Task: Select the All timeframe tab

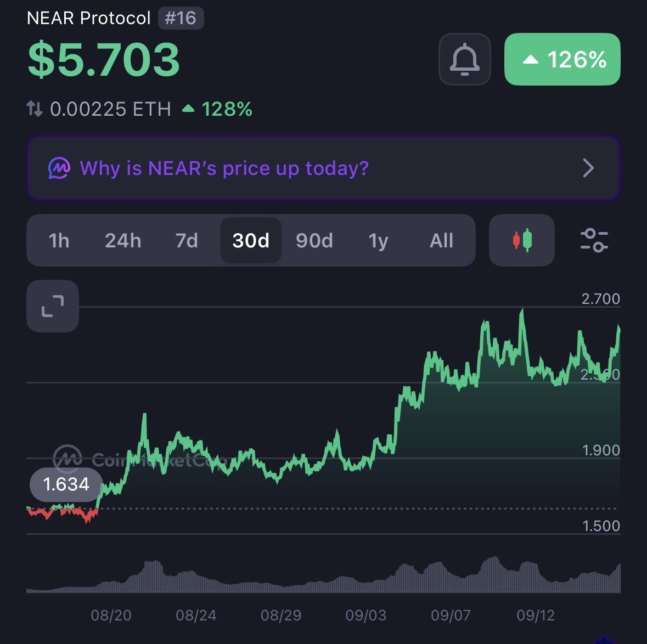Action: tap(442, 240)
